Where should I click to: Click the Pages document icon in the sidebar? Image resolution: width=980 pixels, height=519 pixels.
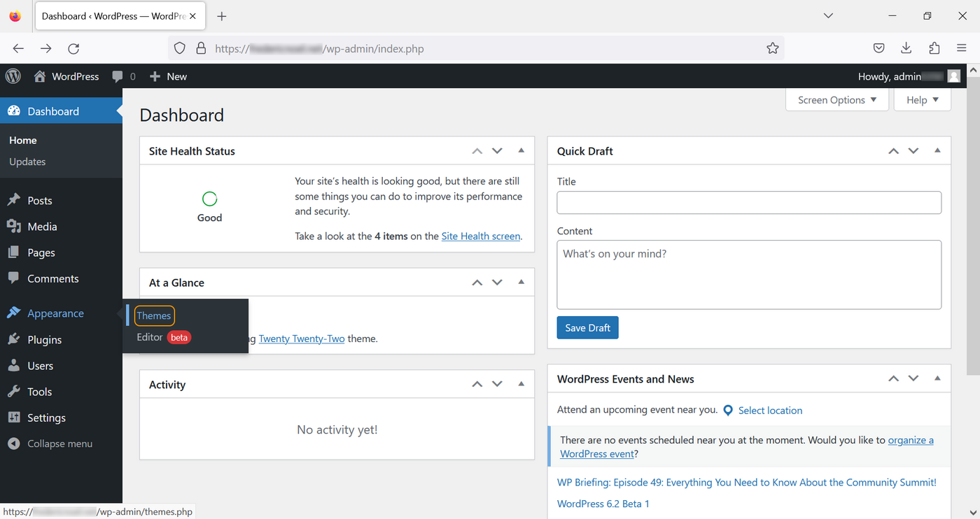click(15, 253)
